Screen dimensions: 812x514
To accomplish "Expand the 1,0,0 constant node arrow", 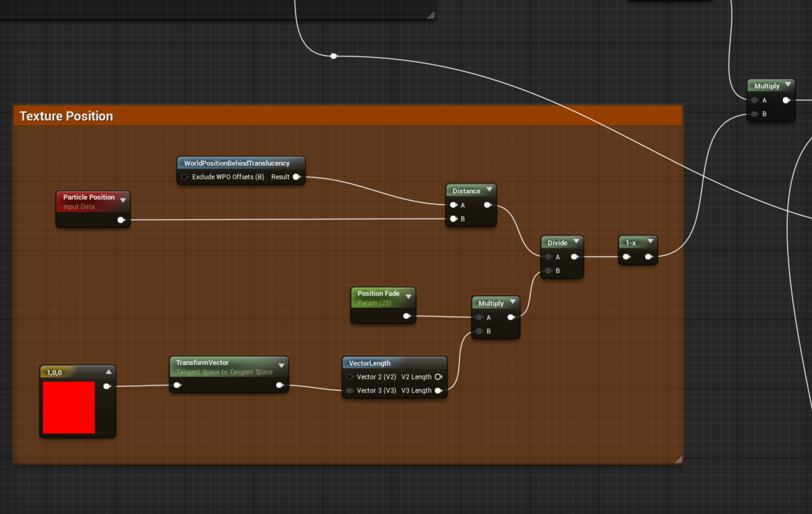I will click(x=109, y=372).
